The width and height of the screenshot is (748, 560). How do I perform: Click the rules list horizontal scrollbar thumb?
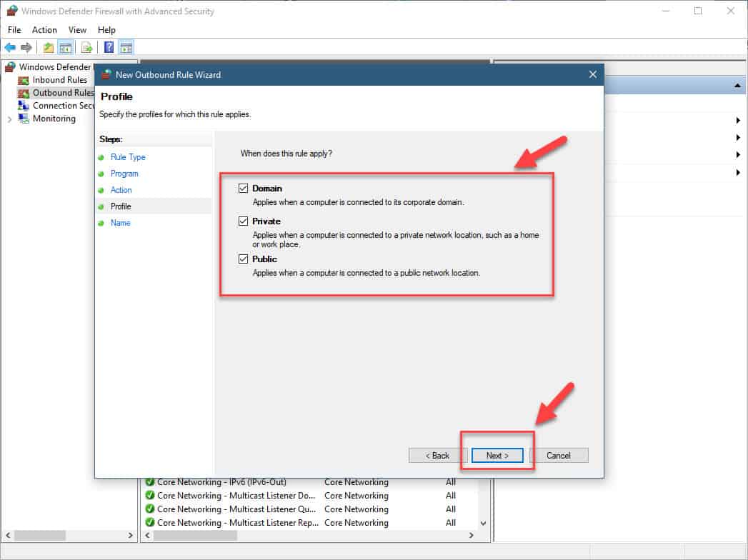coord(194,535)
